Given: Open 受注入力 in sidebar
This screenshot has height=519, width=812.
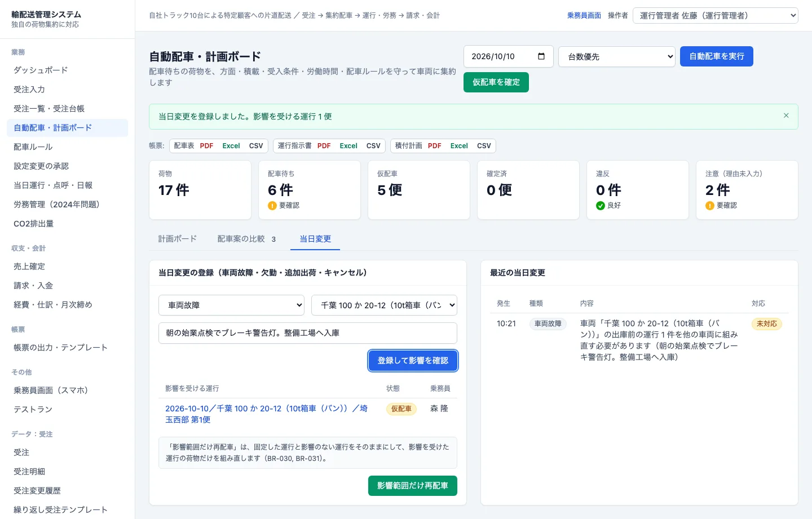Looking at the screenshot, I should pos(68,90).
